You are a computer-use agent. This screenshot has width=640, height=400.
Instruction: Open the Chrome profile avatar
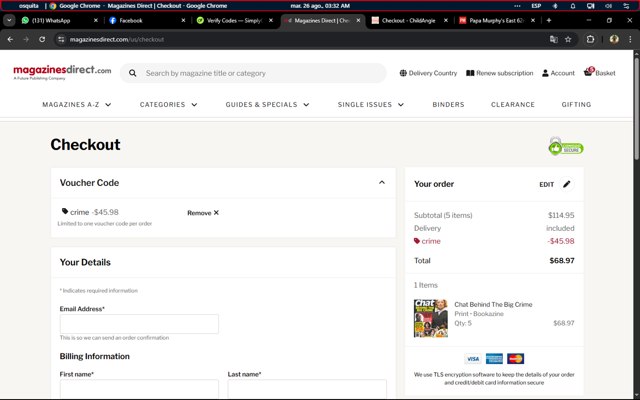[614, 39]
